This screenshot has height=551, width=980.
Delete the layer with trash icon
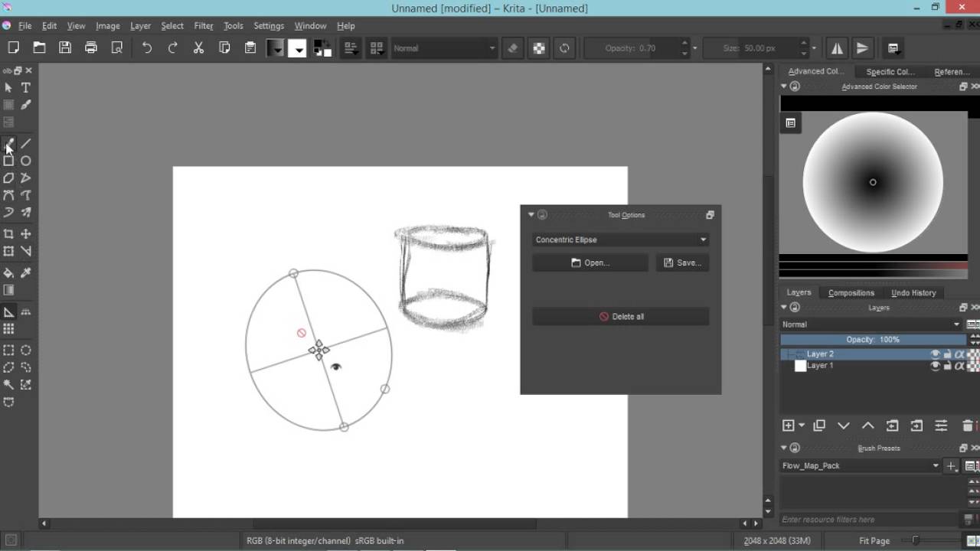coord(967,425)
